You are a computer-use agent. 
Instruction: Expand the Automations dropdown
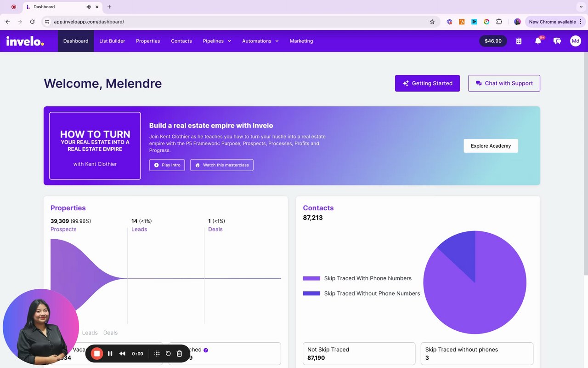tap(260, 41)
